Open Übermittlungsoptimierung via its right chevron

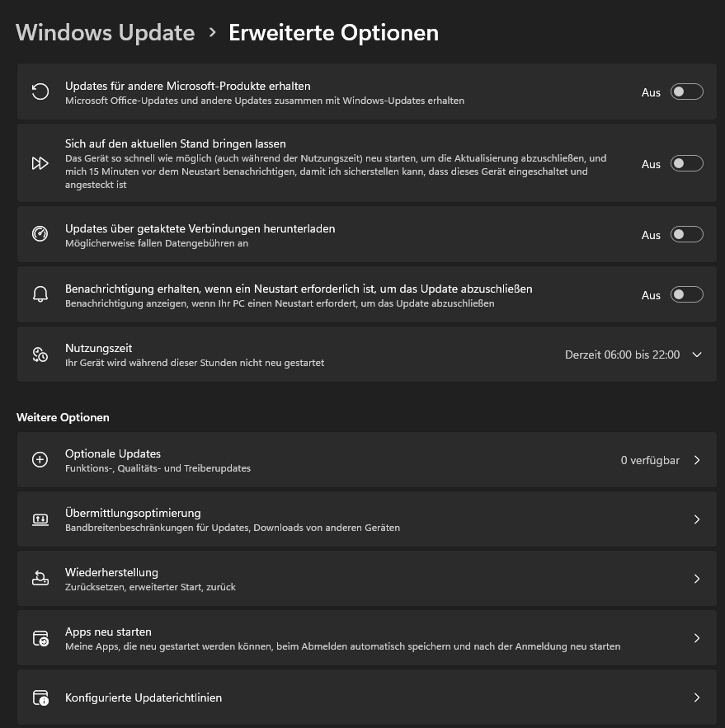pyautogui.click(x=697, y=519)
